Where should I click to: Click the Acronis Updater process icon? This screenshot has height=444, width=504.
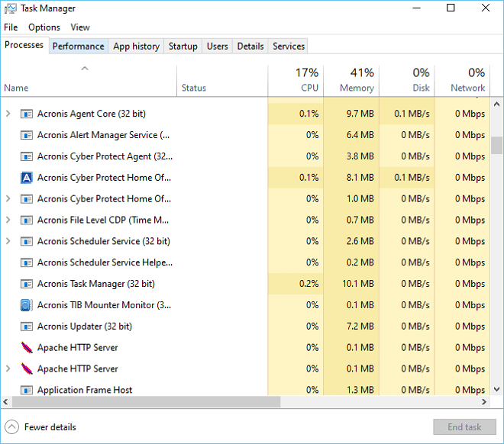pos(27,327)
